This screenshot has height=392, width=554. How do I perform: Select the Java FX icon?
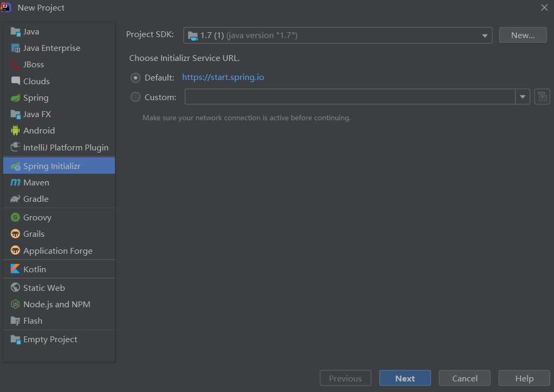coord(15,114)
